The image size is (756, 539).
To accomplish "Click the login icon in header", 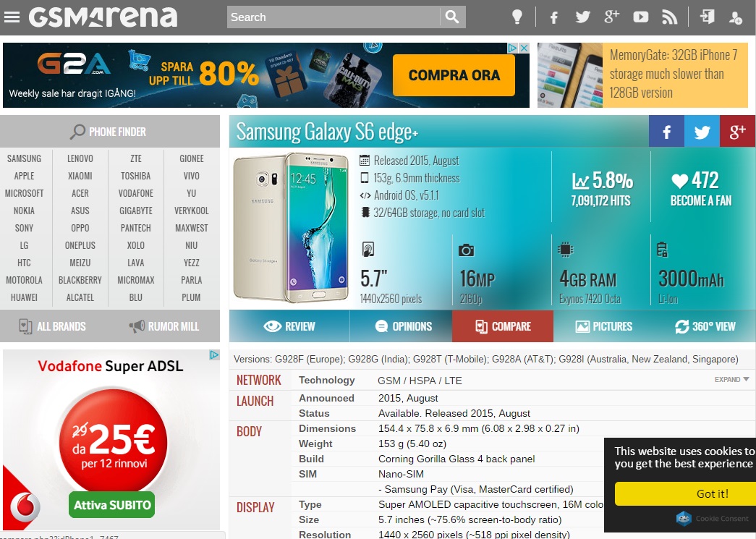I will click(x=708, y=17).
